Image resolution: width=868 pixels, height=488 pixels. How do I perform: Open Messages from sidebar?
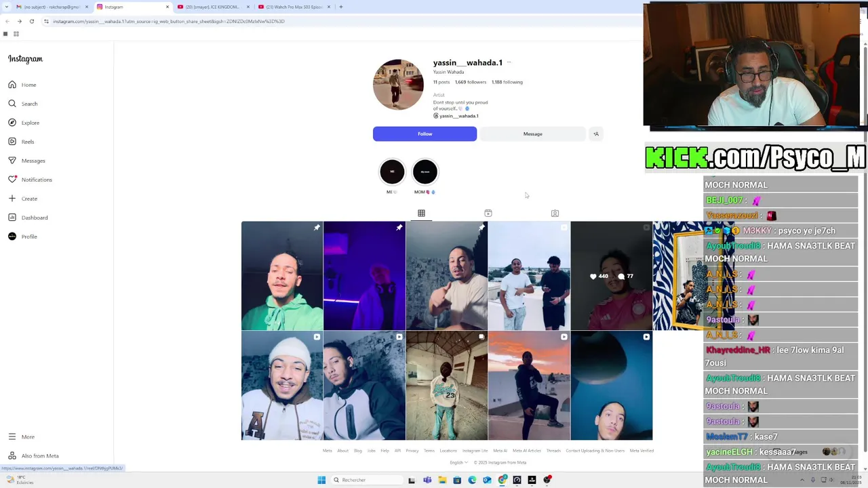[26, 161]
